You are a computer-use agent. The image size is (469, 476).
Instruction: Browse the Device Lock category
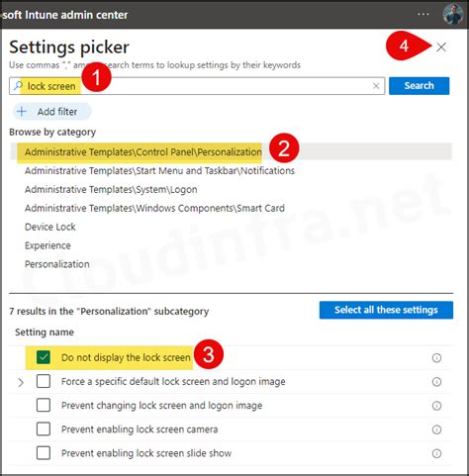(50, 227)
